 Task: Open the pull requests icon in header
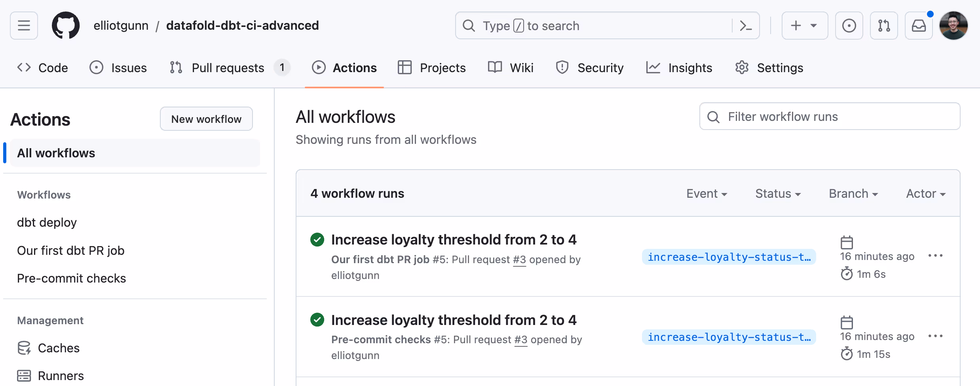click(x=884, y=26)
